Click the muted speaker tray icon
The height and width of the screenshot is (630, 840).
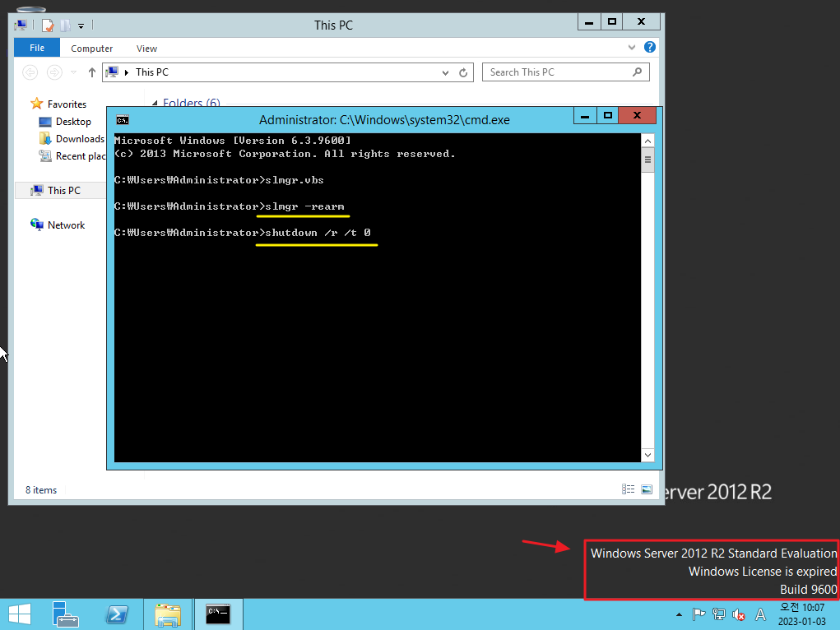(x=739, y=614)
